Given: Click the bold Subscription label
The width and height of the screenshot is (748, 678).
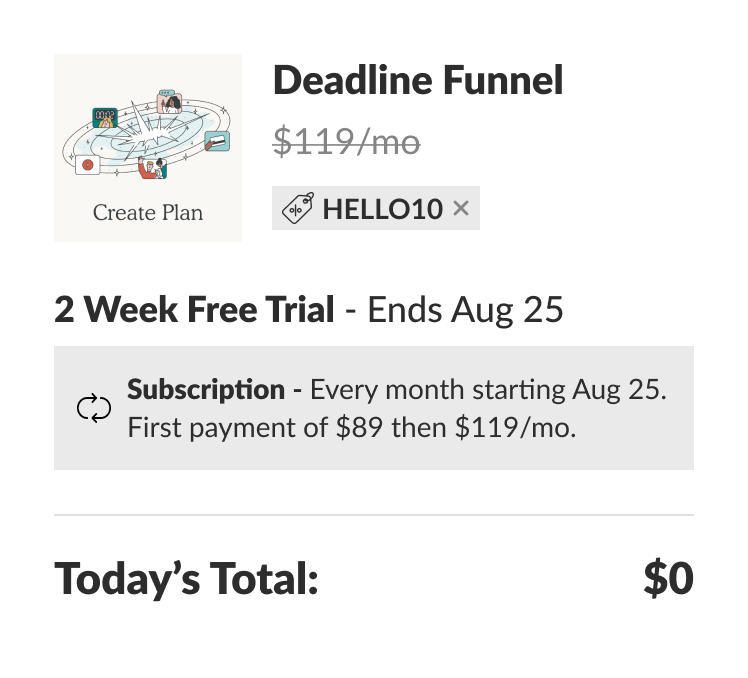Looking at the screenshot, I should (206, 389).
